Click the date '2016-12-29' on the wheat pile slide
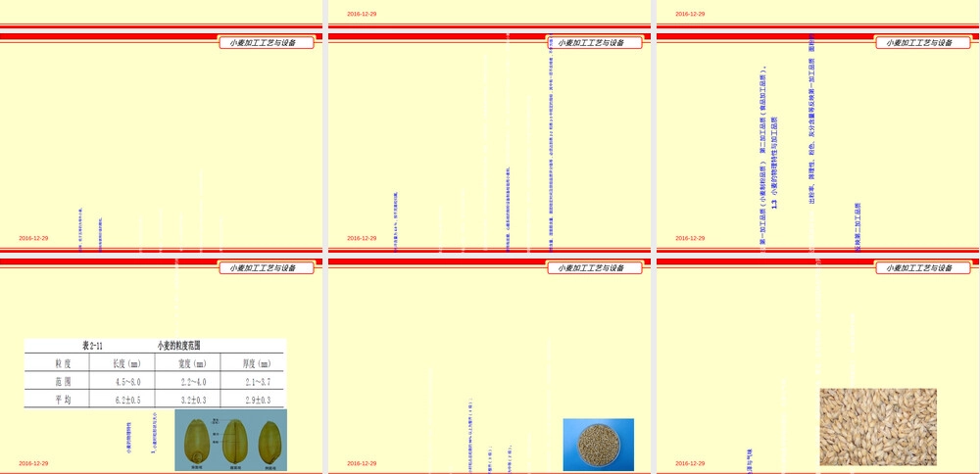 point(690,463)
